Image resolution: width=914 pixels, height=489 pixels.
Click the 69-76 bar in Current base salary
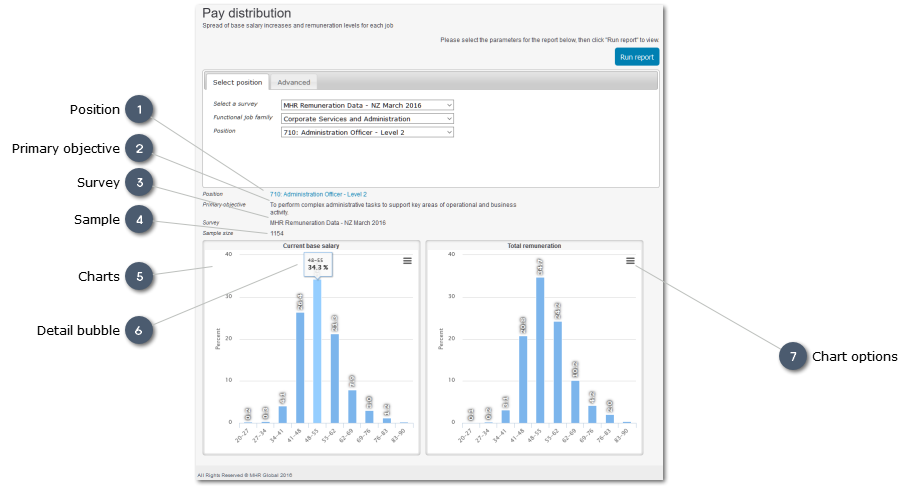pos(369,417)
